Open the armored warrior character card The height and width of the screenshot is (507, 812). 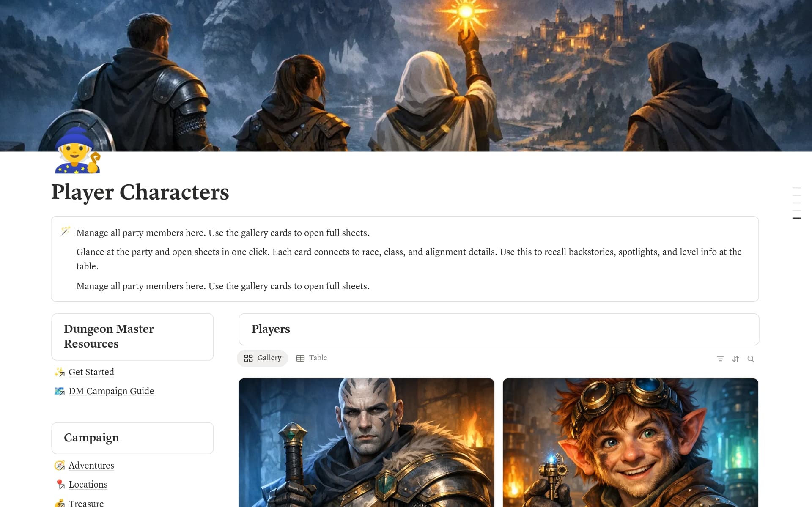point(366,443)
